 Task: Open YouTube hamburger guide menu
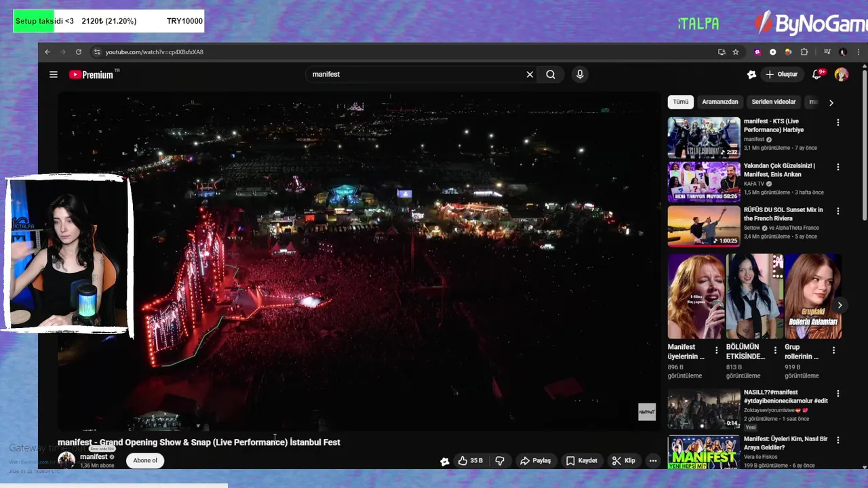[x=54, y=75]
